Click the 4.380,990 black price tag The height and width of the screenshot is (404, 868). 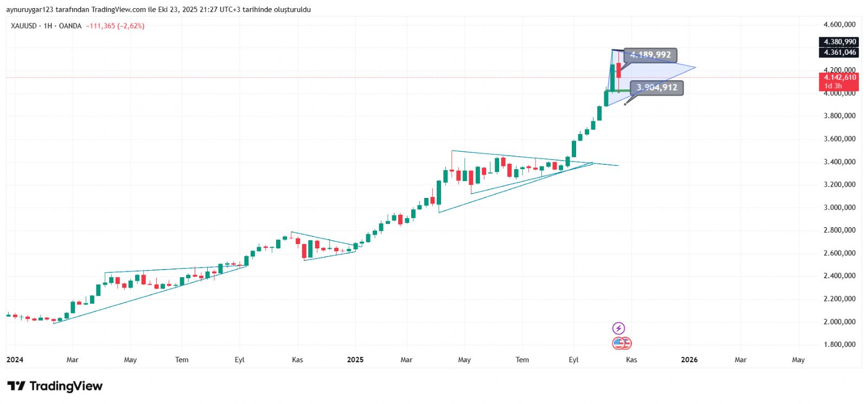(x=839, y=42)
